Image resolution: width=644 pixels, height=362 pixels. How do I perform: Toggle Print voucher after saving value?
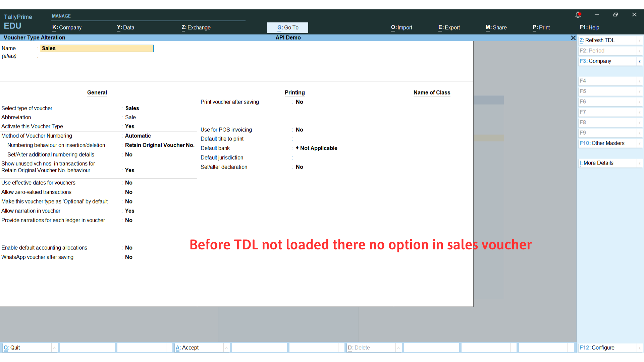(x=299, y=102)
